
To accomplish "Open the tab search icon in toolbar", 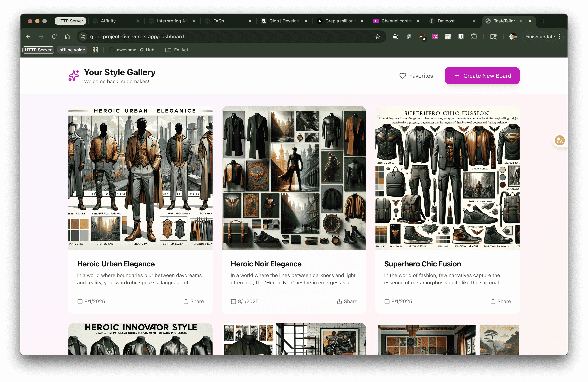I will (493, 37).
